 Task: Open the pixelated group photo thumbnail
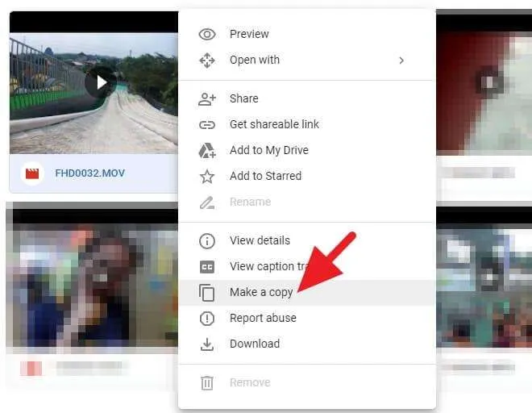92,277
